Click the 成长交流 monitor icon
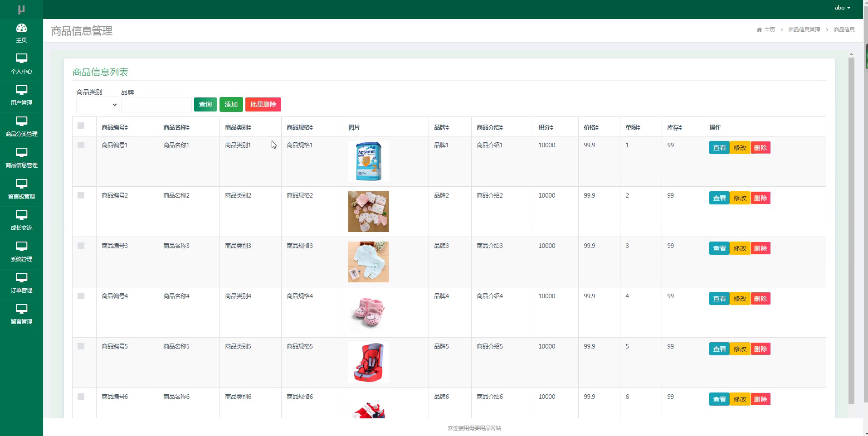 point(21,215)
